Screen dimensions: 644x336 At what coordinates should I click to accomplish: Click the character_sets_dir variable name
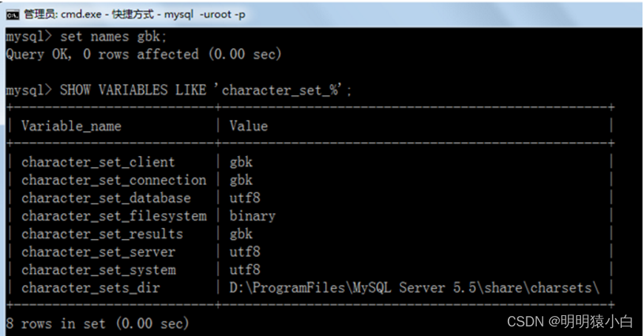click(90, 287)
